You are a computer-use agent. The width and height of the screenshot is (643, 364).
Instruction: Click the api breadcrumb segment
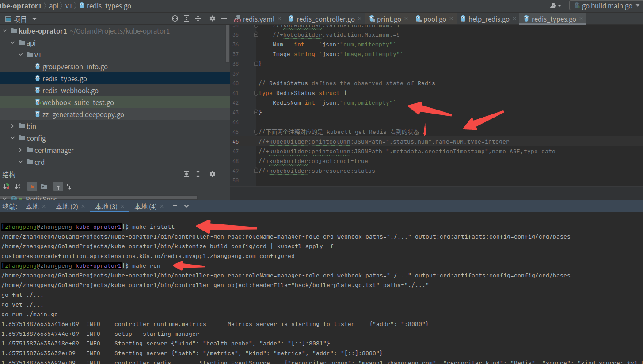pyautogui.click(x=53, y=6)
